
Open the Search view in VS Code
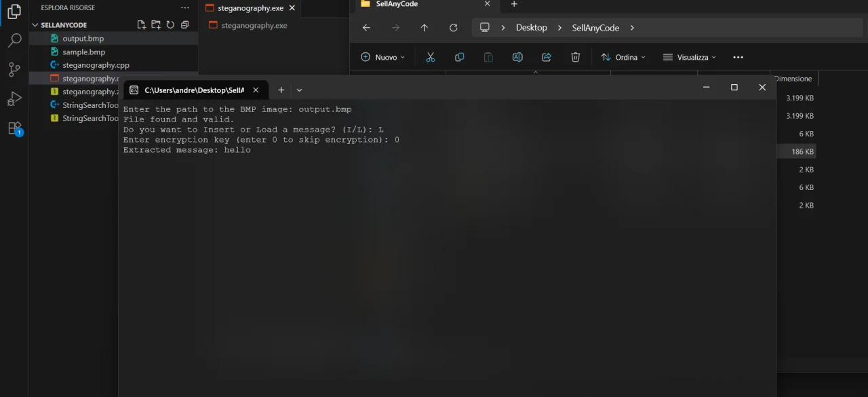(14, 41)
